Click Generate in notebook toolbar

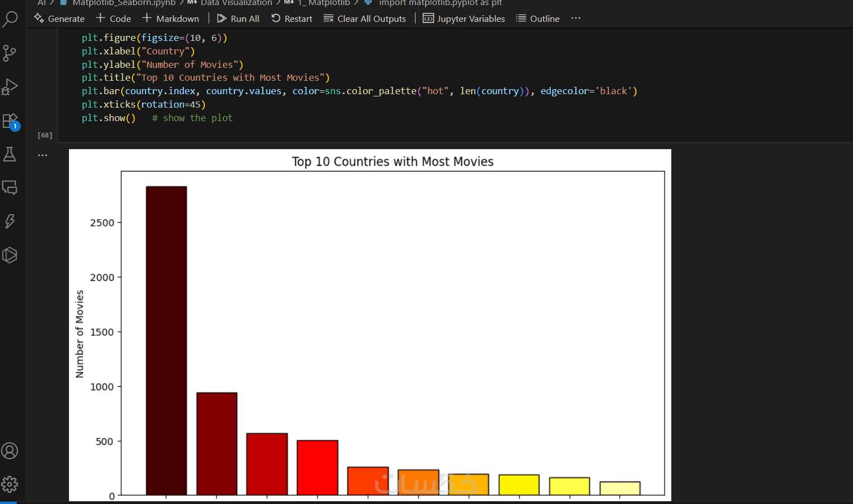click(x=59, y=19)
